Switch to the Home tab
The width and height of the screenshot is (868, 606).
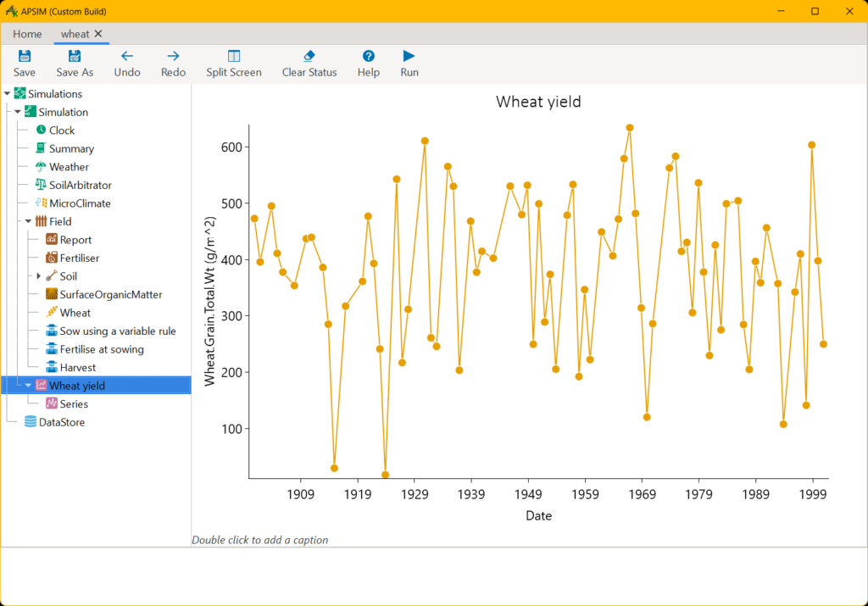click(27, 34)
